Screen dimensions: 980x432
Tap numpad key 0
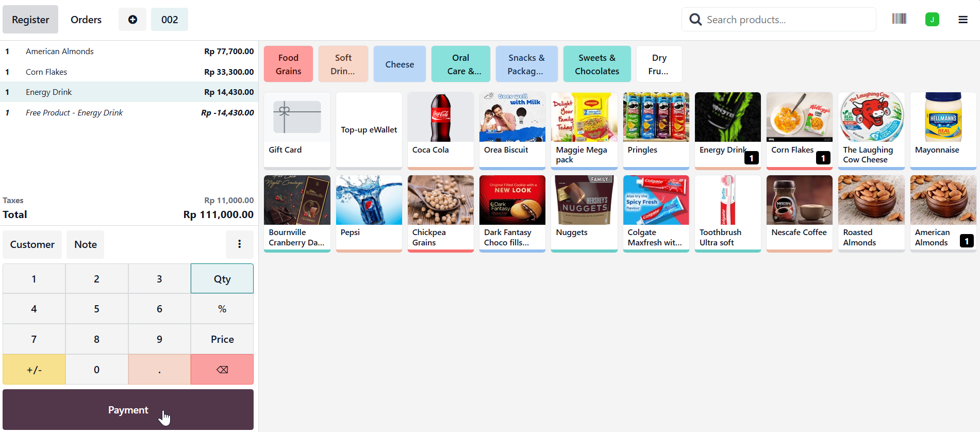97,369
